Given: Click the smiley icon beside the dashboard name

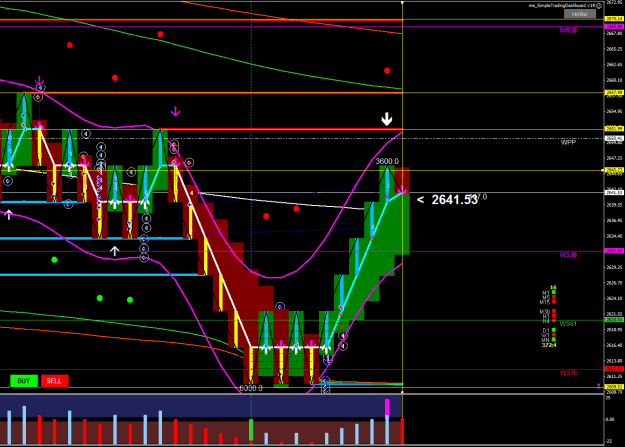Looking at the screenshot, I should point(599,6).
